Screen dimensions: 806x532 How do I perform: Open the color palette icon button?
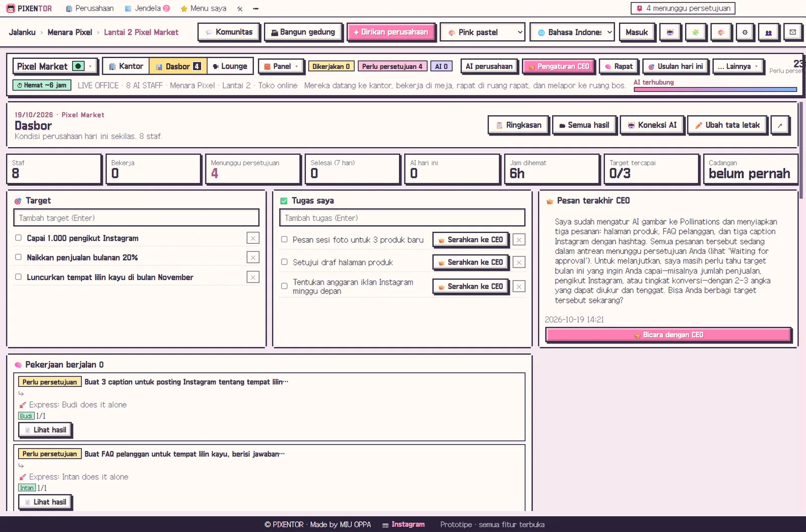tap(721, 32)
